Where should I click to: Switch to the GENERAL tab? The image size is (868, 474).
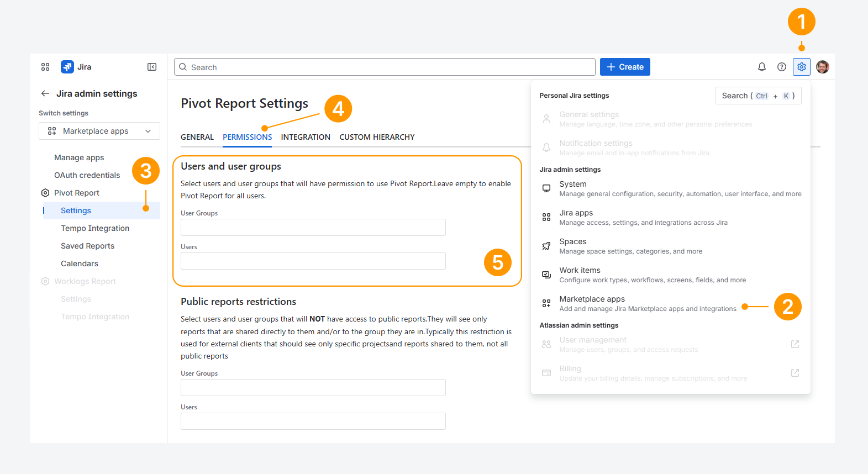[197, 137]
